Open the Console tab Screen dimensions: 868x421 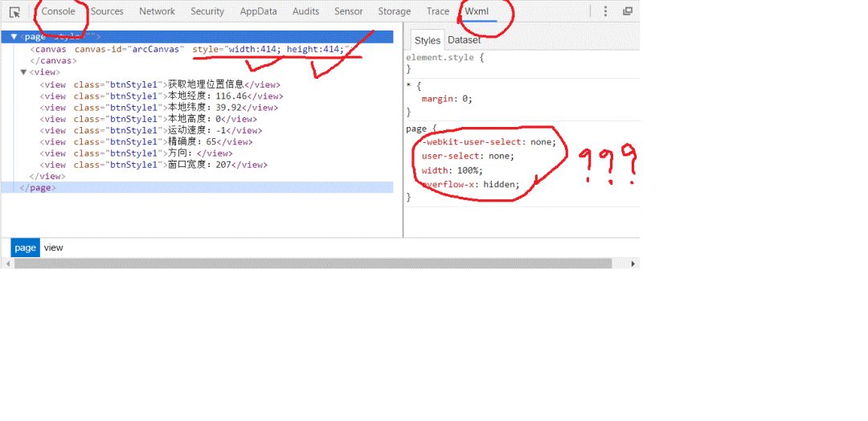pyautogui.click(x=58, y=11)
